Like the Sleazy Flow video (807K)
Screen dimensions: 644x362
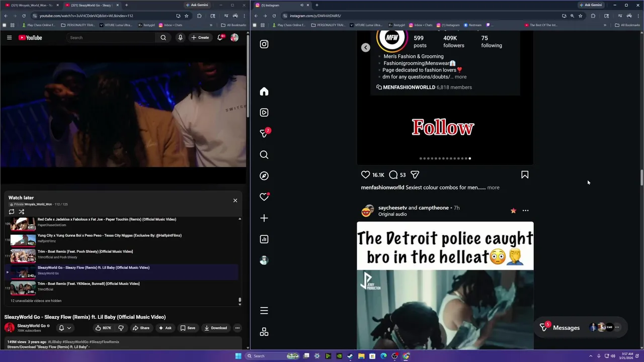coord(104,328)
